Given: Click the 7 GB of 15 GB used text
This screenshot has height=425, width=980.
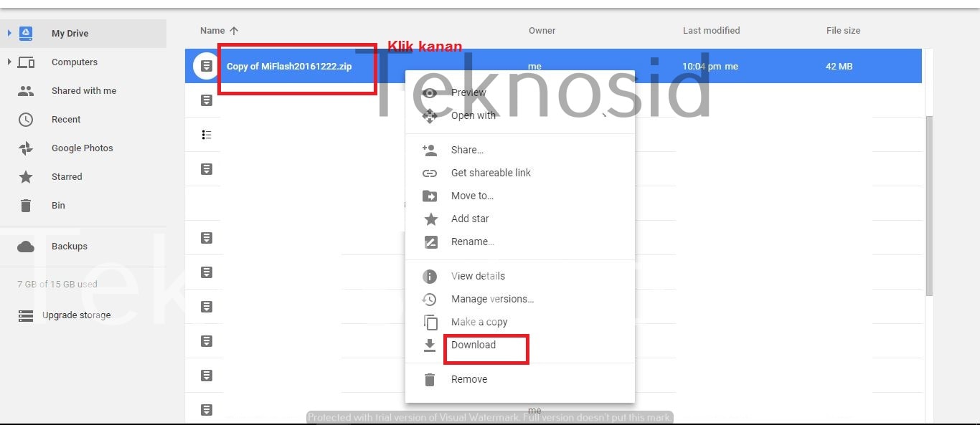Looking at the screenshot, I should click(57, 285).
